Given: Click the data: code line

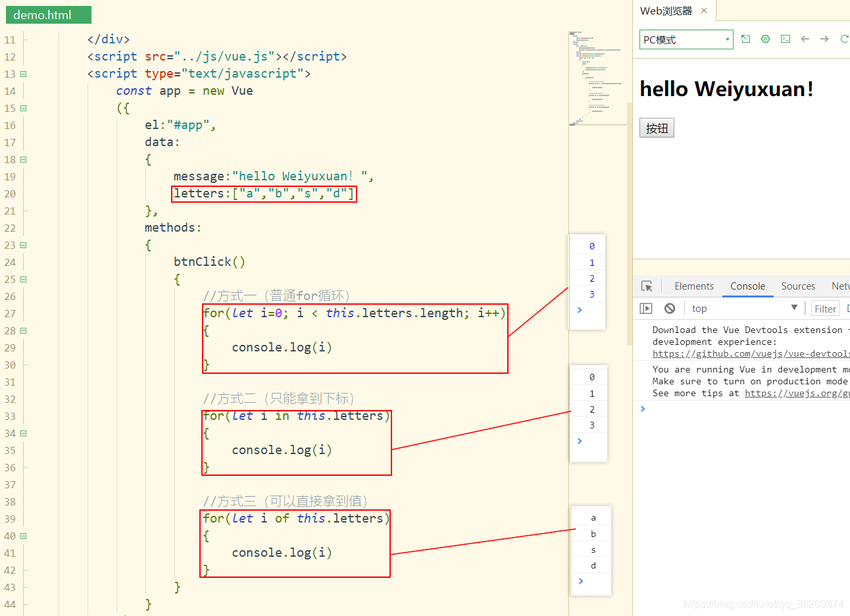Looking at the screenshot, I should pyautogui.click(x=162, y=142).
